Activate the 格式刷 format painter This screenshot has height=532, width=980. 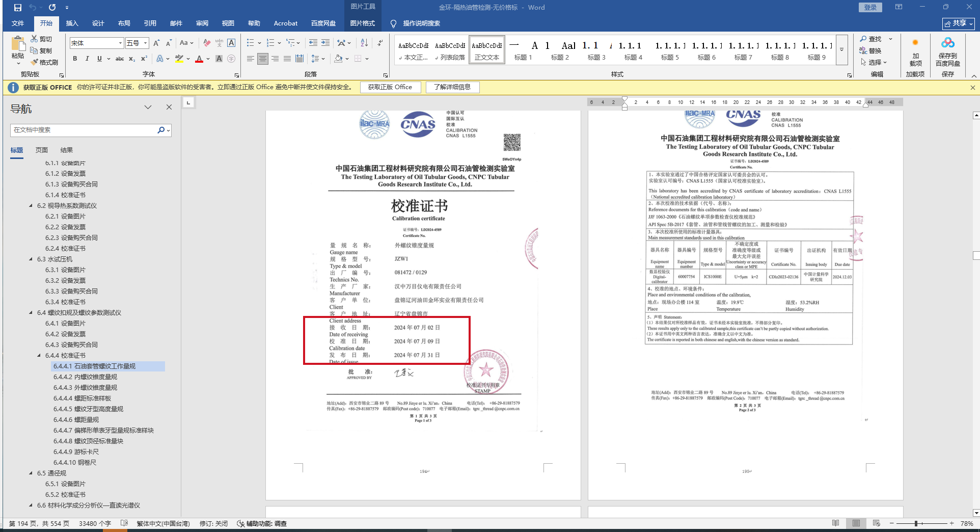[44, 62]
